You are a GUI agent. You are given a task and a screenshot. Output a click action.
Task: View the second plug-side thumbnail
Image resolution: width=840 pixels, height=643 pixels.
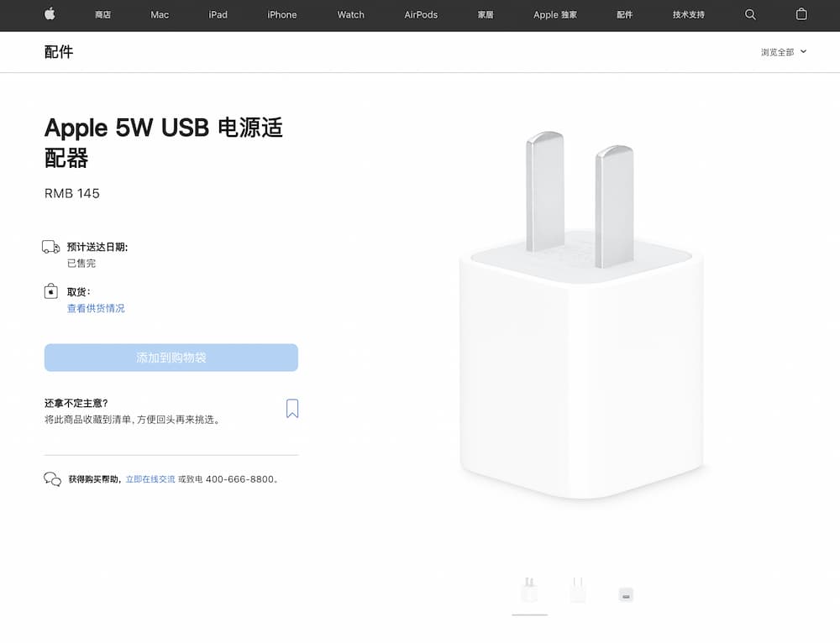pyautogui.click(x=578, y=590)
